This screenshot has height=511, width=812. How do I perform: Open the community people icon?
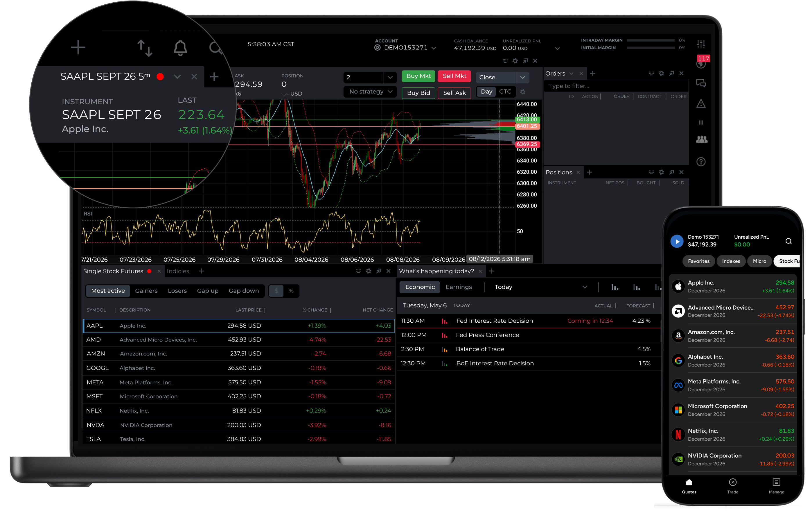click(x=701, y=139)
